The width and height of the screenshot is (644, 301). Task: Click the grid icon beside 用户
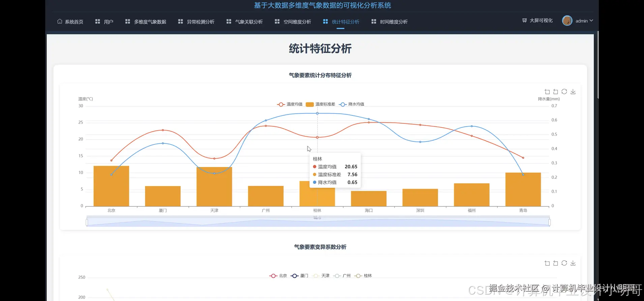98,21
